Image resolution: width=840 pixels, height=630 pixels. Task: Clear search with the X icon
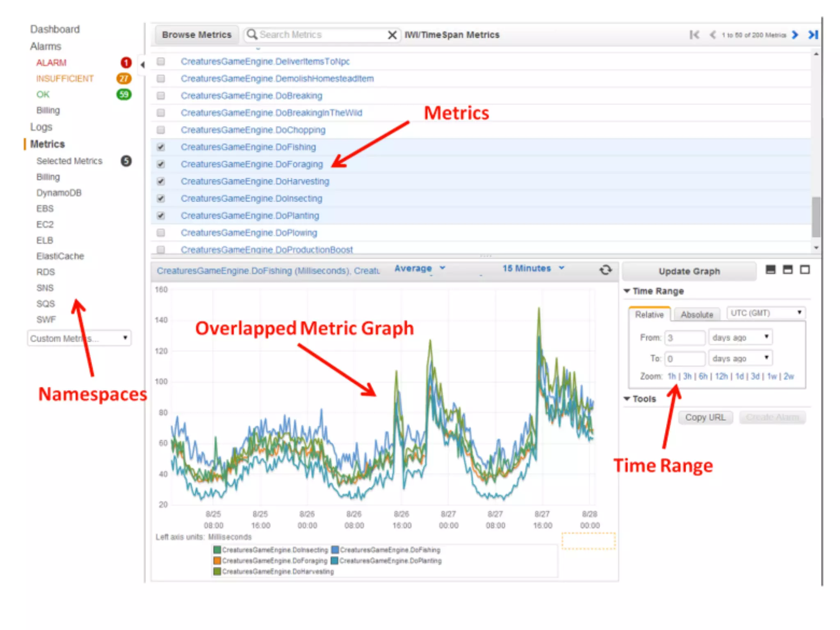(392, 35)
